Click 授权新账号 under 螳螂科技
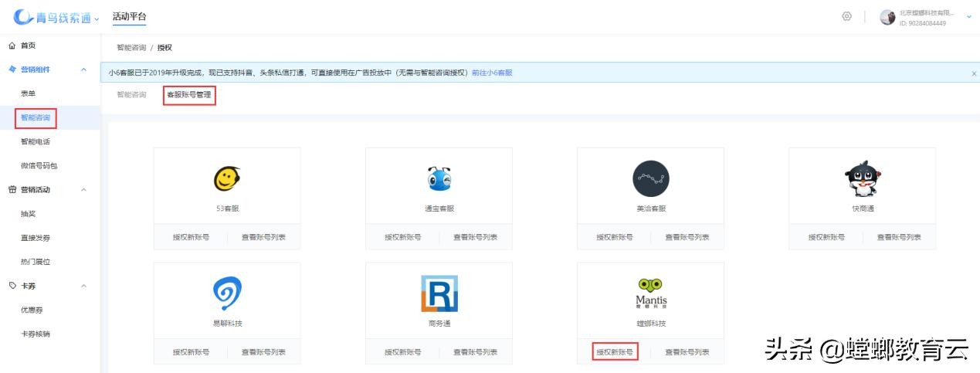 [x=615, y=352]
